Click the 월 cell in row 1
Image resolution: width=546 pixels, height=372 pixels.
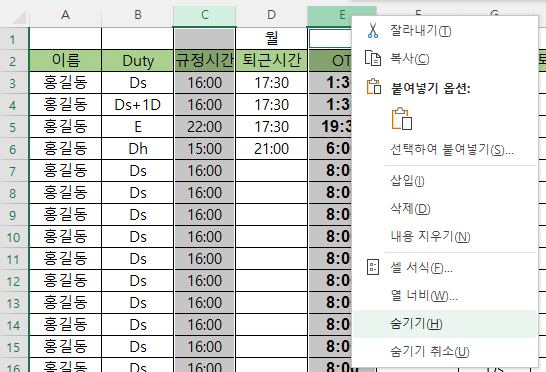point(272,39)
